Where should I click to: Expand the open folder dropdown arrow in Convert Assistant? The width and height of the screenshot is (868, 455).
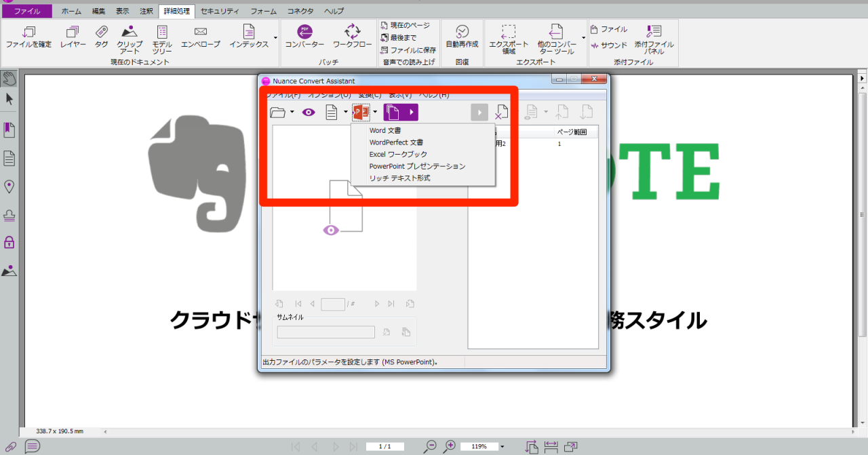point(292,113)
